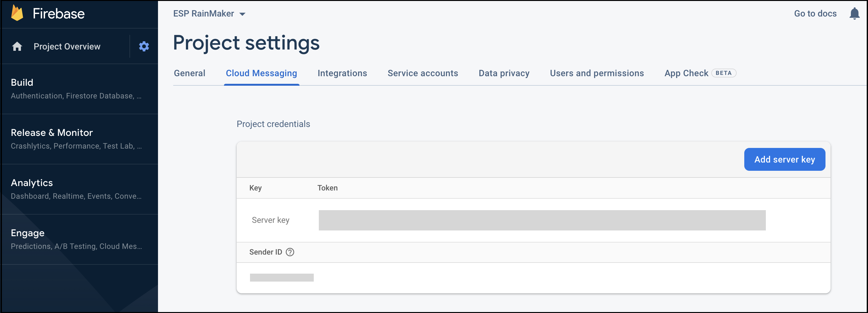868x313 pixels.
Task: Click the Project Overview link
Action: (67, 47)
